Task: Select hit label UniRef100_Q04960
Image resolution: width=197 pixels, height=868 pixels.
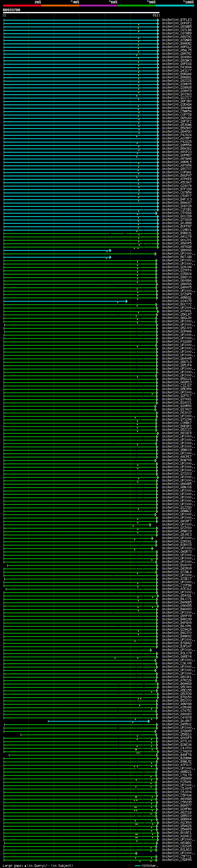Action: pyautogui.click(x=177, y=57)
